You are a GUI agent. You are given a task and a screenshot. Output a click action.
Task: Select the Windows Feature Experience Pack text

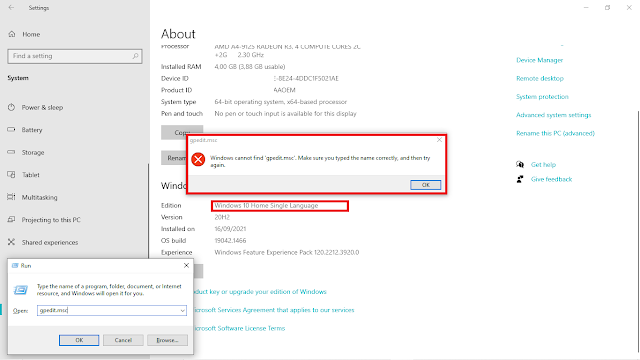point(287,253)
